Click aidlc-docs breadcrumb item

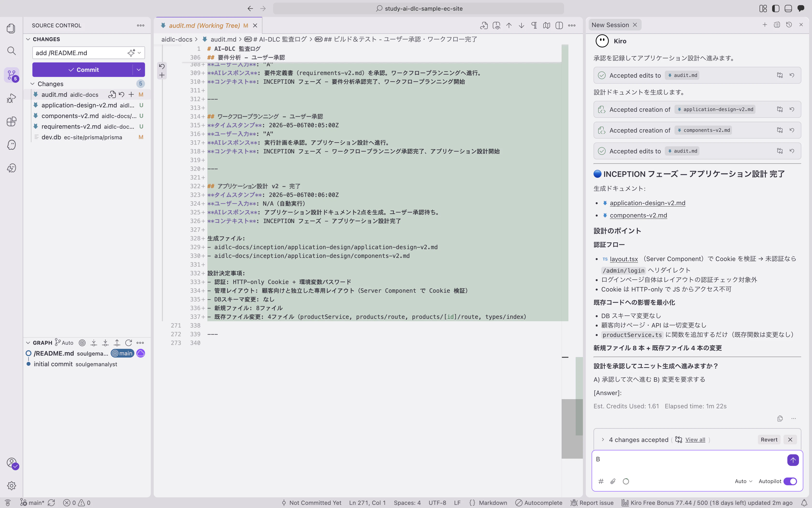tap(177, 39)
